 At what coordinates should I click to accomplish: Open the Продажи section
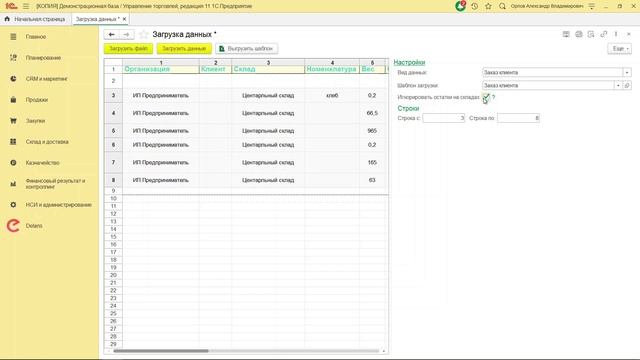pos(37,100)
